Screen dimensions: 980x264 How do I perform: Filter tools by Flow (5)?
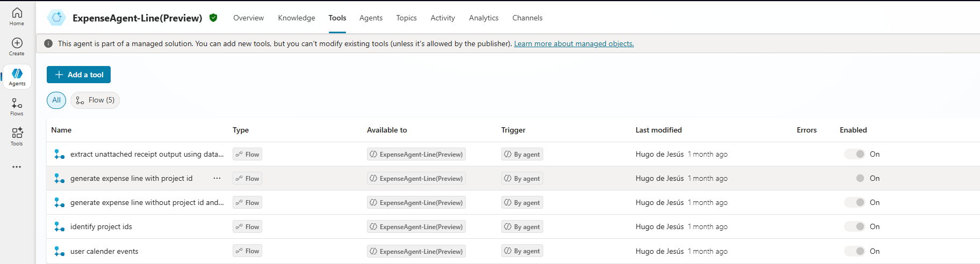(95, 100)
